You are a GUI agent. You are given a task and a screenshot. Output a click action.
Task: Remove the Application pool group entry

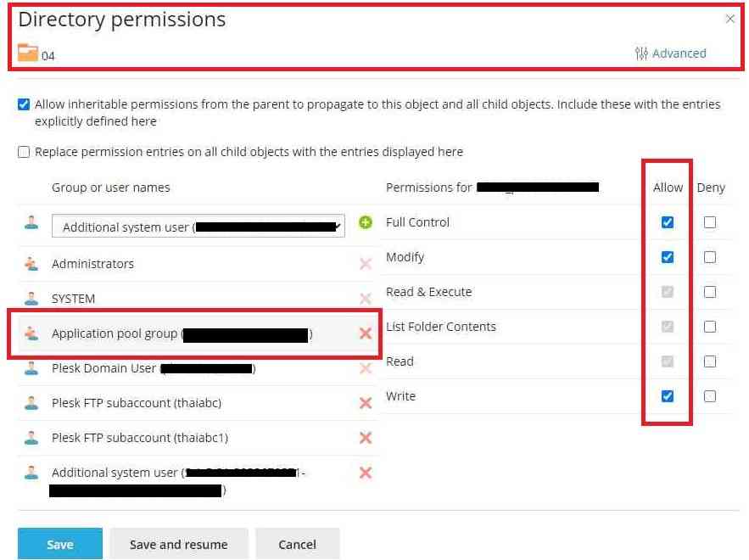click(366, 333)
